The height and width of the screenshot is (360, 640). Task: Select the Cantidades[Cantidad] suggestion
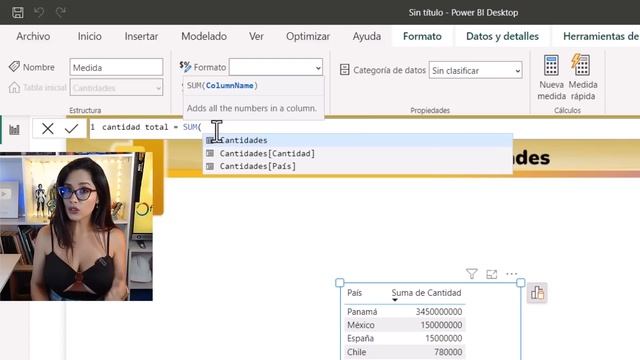(358, 153)
